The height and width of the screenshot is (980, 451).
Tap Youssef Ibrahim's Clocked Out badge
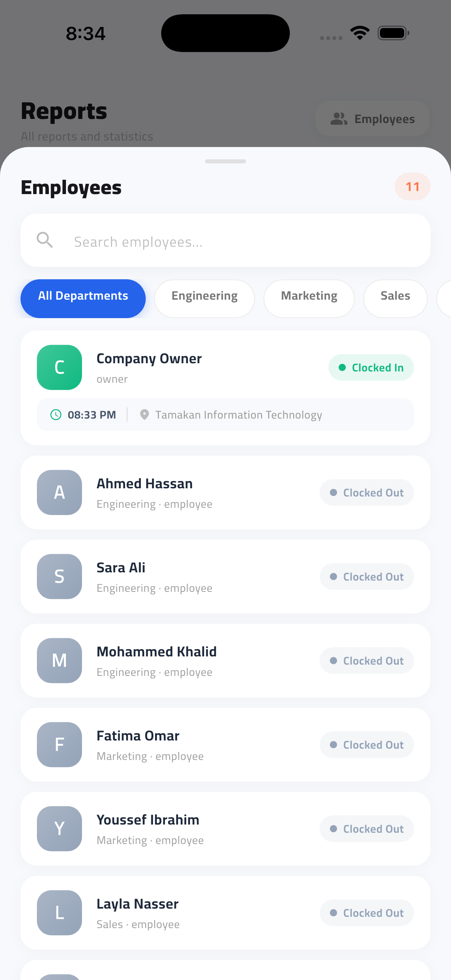pyautogui.click(x=367, y=829)
